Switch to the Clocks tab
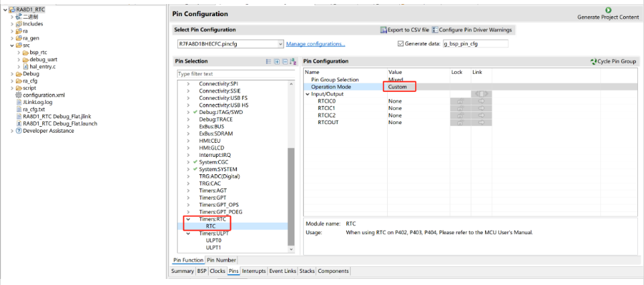Screen dimensions: 644x285 point(217,271)
